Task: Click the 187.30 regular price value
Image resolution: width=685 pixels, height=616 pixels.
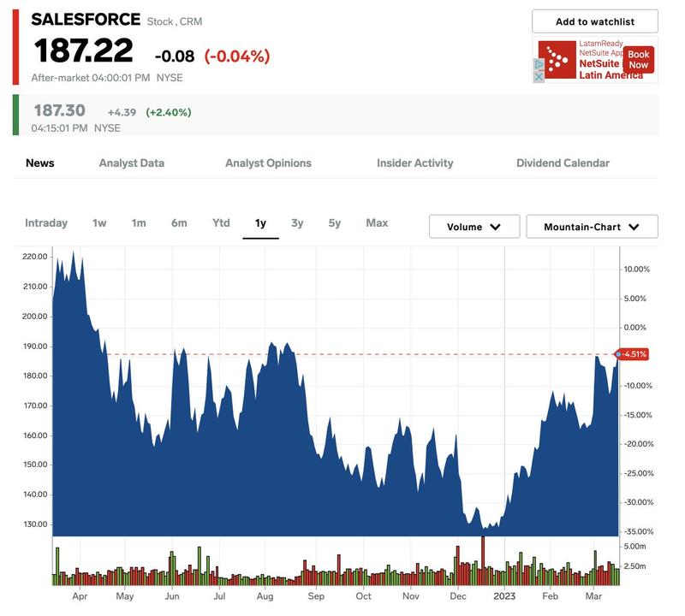Action: pos(59,110)
